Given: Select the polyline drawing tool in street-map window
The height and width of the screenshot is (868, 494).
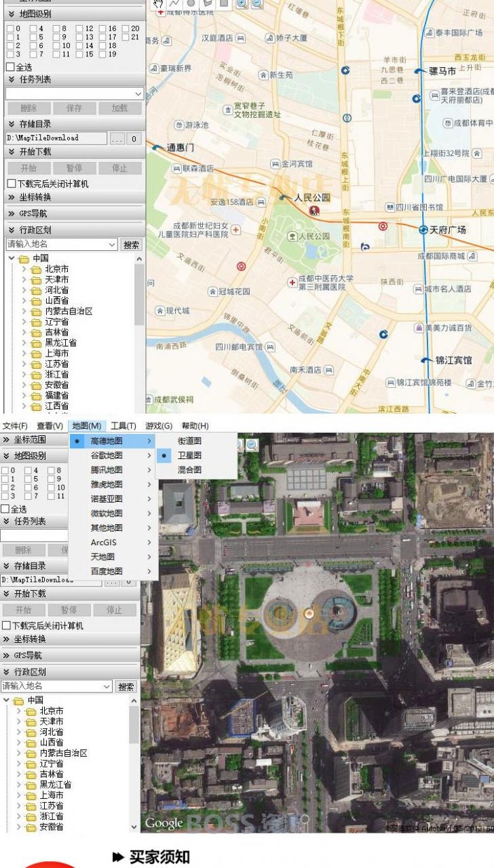Looking at the screenshot, I should (174, 3).
